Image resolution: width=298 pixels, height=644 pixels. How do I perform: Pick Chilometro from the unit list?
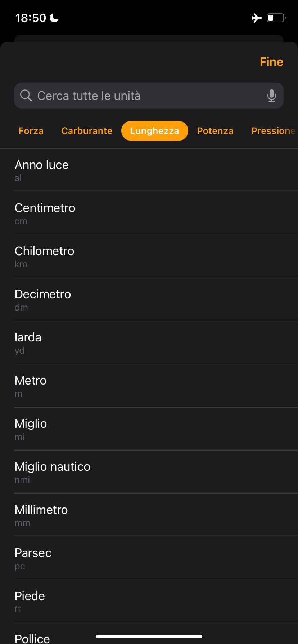149,257
